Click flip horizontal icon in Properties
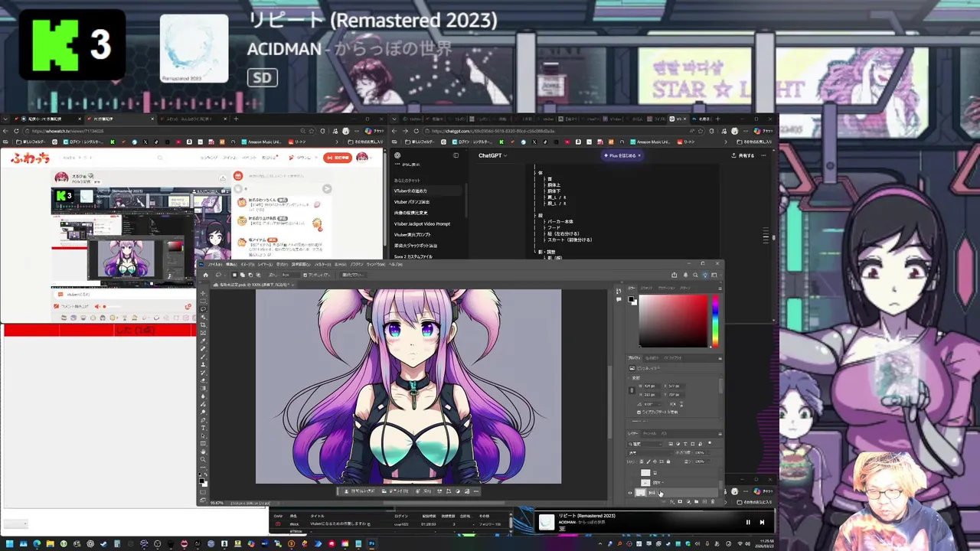This screenshot has height=551, width=980. (673, 403)
